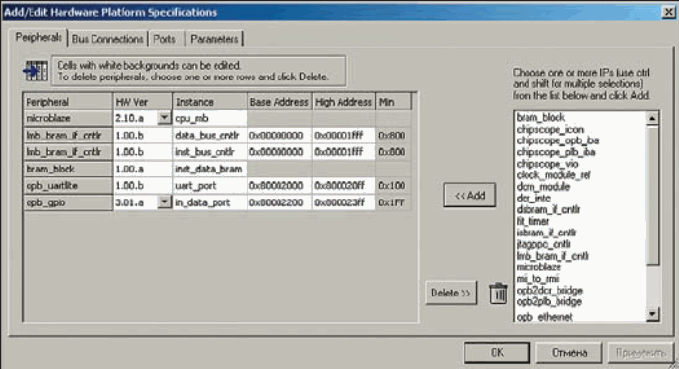
Task: Confirm with the OK button
Action: click(497, 353)
